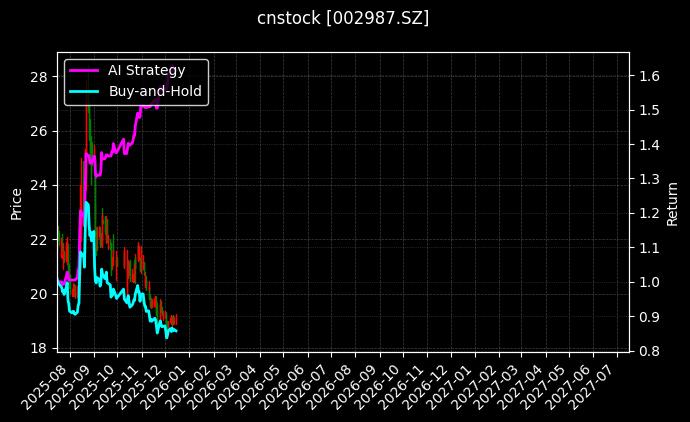
Task: Select the cyan Buy-and-Hold legend line
Action: [84, 92]
